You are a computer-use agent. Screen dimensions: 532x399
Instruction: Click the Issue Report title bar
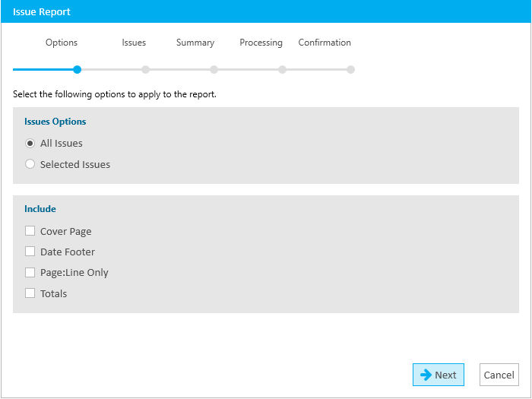(266, 11)
